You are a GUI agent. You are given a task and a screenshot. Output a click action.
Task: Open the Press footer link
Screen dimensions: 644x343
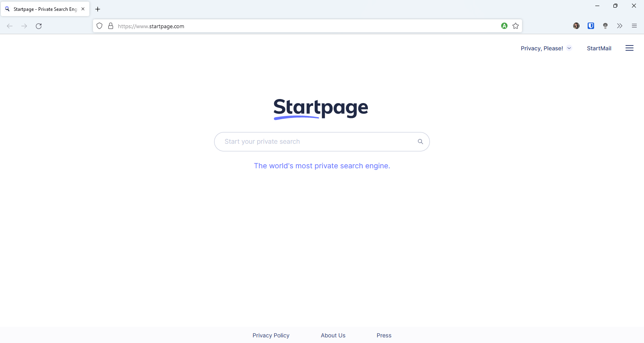[384, 335]
